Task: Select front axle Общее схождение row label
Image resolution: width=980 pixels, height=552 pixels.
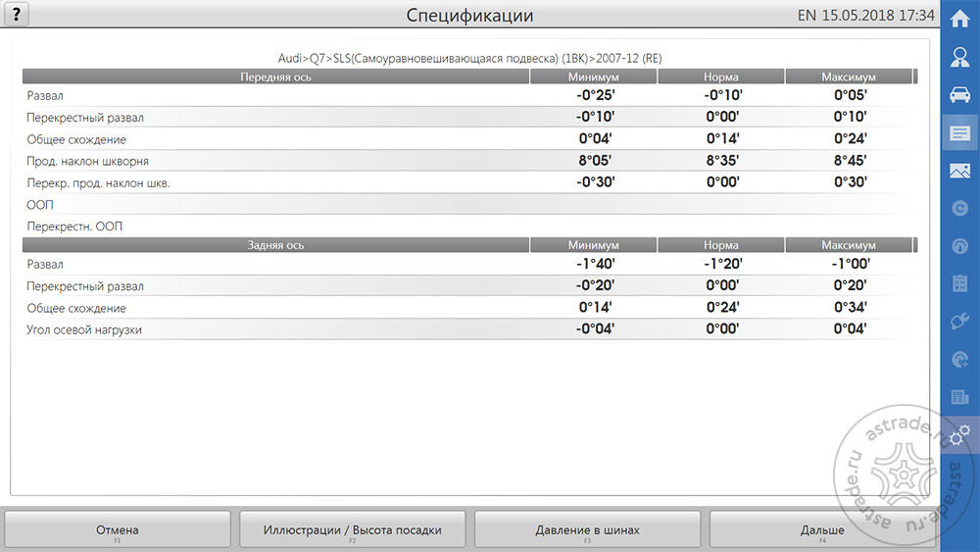Action: click(76, 139)
